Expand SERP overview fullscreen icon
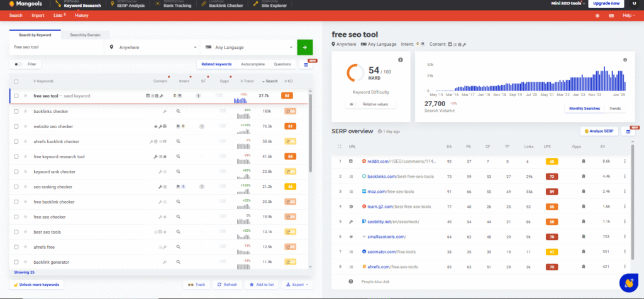Screen dimensions: 644x299 pos(339,146)
